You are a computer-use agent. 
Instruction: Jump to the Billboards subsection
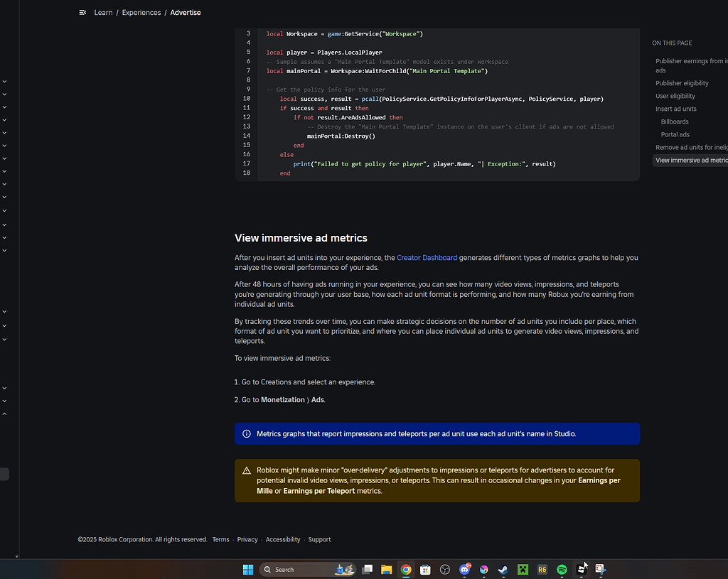pyautogui.click(x=675, y=121)
